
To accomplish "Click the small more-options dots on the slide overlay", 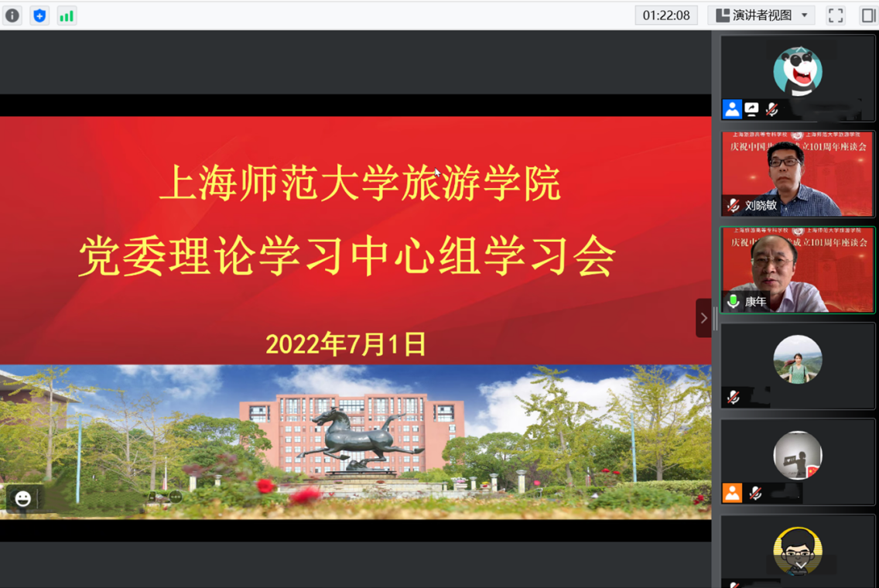I will [x=176, y=497].
